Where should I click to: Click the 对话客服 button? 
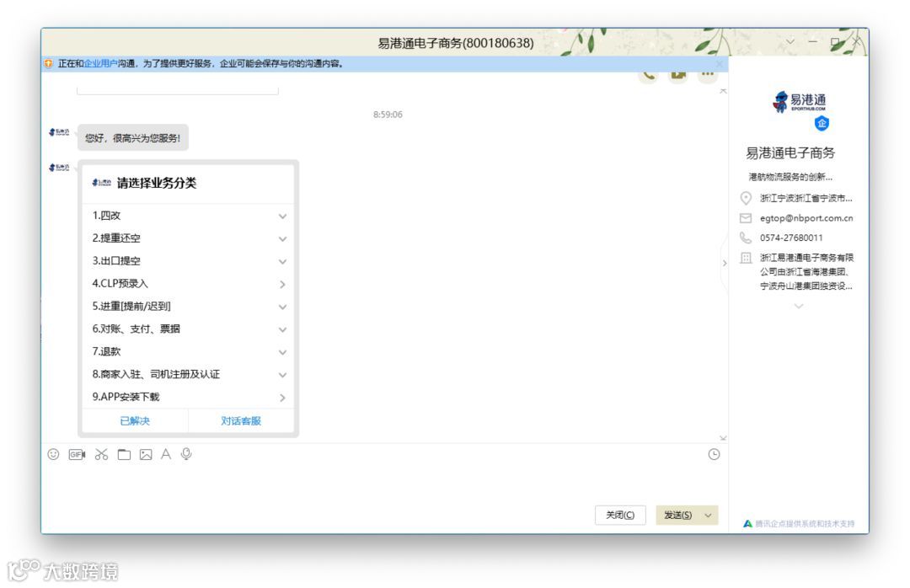click(241, 421)
